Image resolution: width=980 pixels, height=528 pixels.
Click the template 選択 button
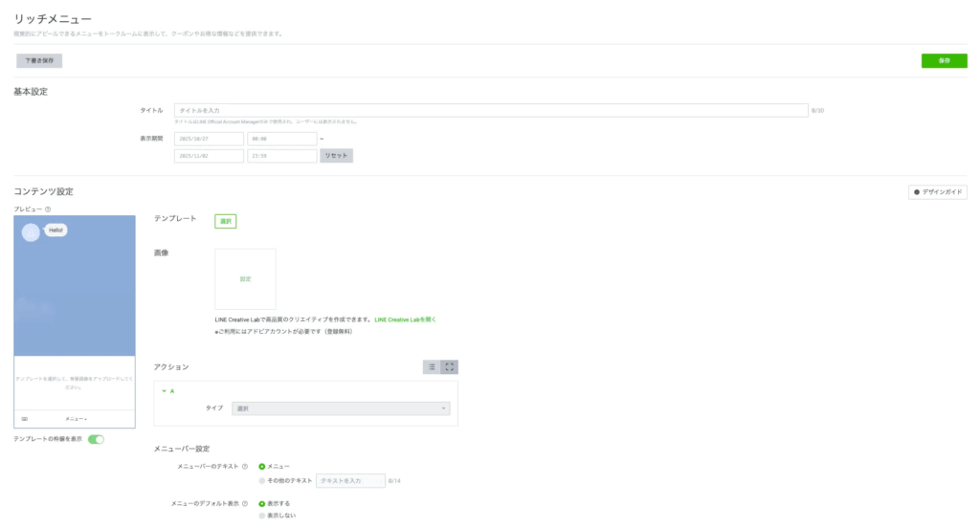coord(225,221)
